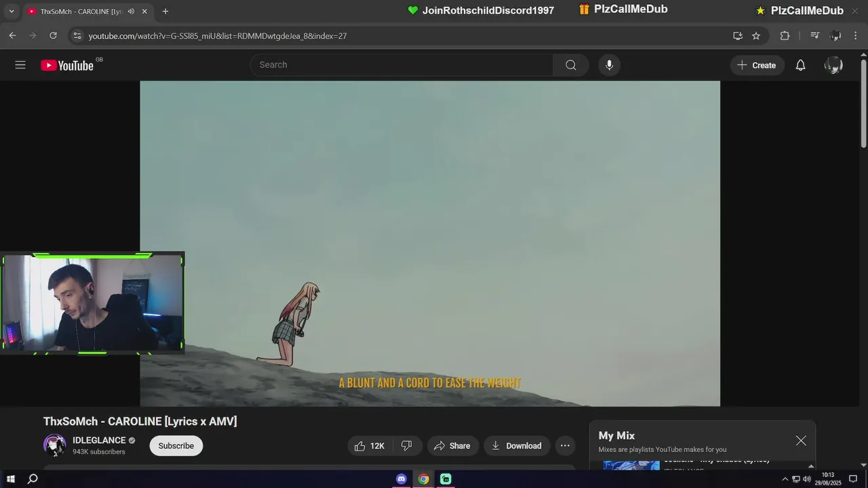Open the YouTube account avatar menu
This screenshot has width=868, height=488.
click(833, 65)
